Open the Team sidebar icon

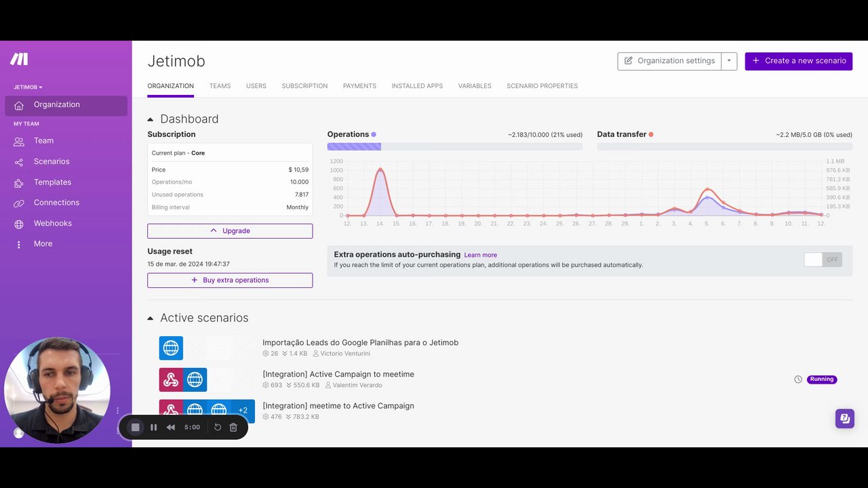pos(19,141)
